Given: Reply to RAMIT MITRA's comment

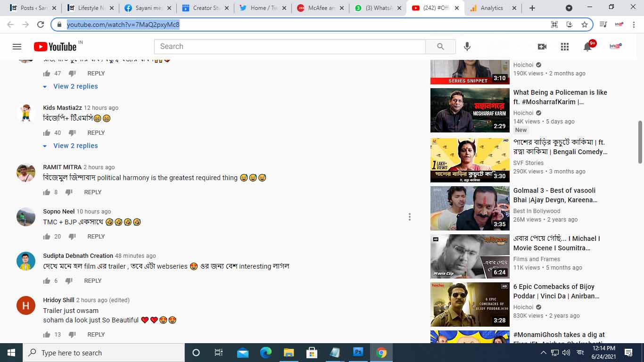Looking at the screenshot, I should point(93,192).
